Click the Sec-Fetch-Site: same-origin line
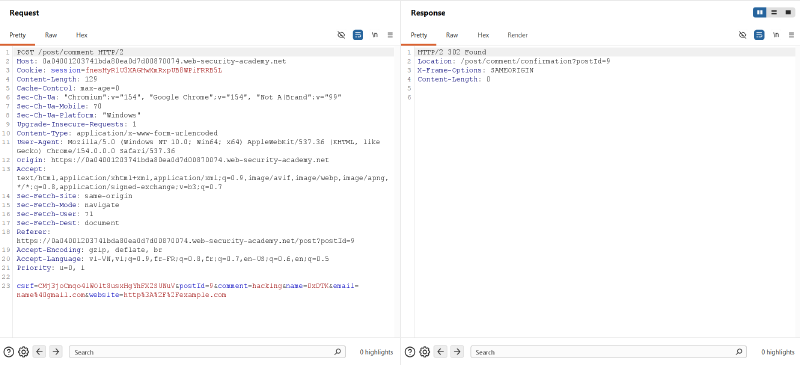 click(74, 196)
